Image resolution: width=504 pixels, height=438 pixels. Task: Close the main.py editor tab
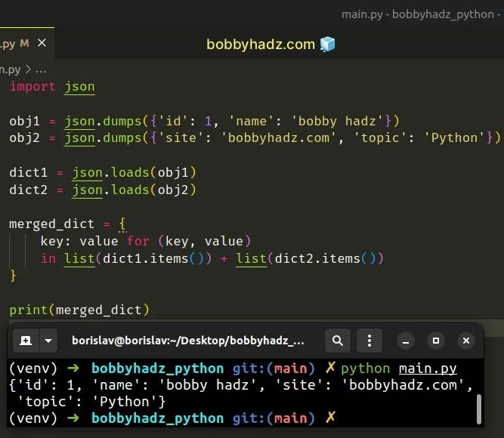(42, 43)
